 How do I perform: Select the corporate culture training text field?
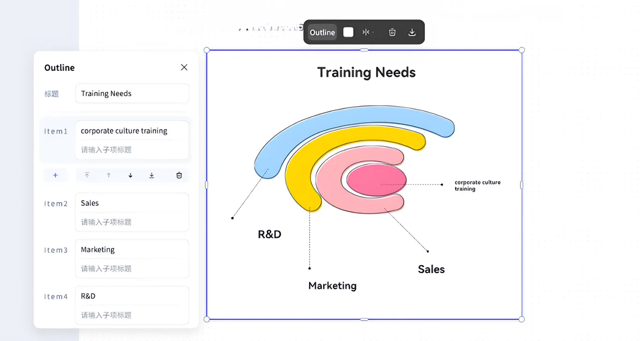[x=132, y=131]
